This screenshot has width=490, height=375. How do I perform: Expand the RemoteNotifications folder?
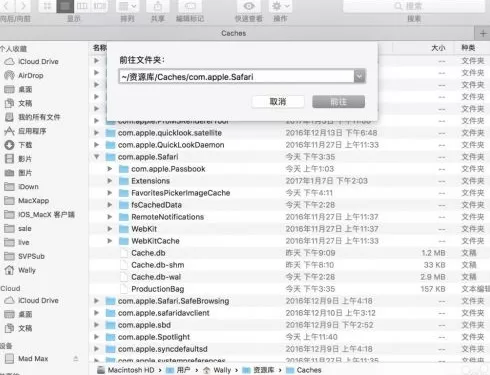click(110, 217)
